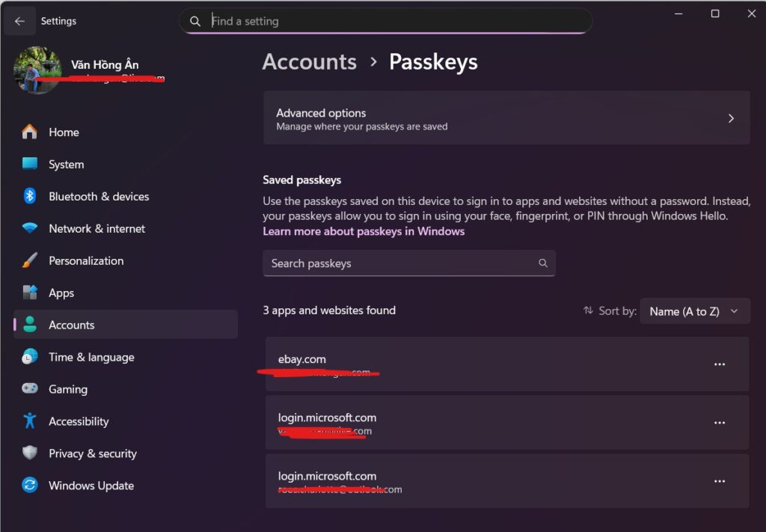The image size is (766, 532).
Task: Select Accounts in the sidebar menu
Action: coord(71,325)
